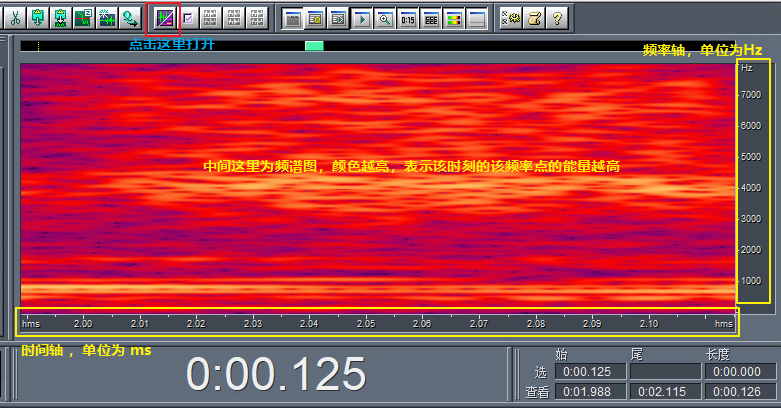The width and height of the screenshot is (781, 408).
Task: Click the green range bar above the spectrogram
Action: point(314,46)
